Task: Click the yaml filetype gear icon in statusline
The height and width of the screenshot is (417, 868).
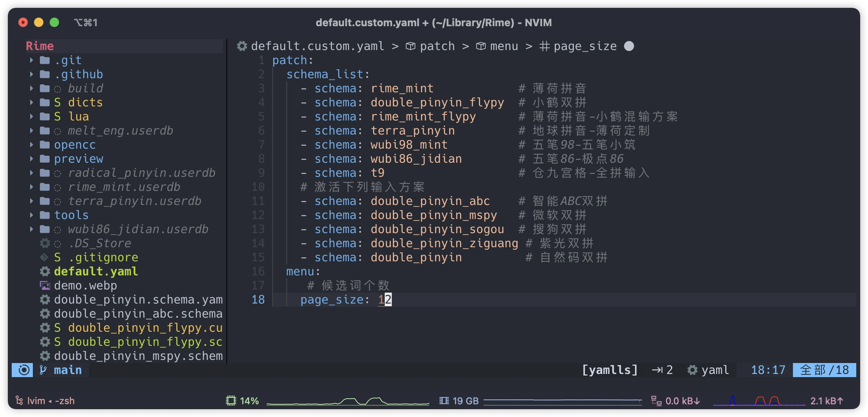Action: [692, 370]
